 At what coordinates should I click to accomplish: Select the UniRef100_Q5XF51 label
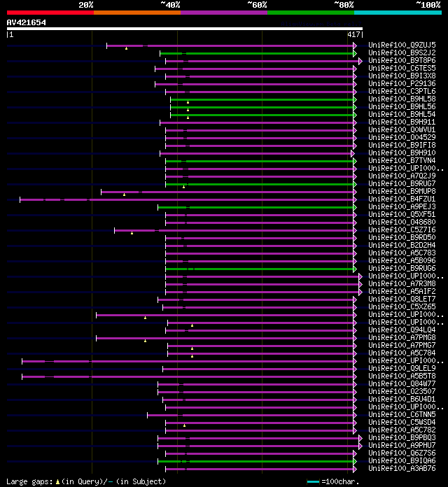(402, 214)
